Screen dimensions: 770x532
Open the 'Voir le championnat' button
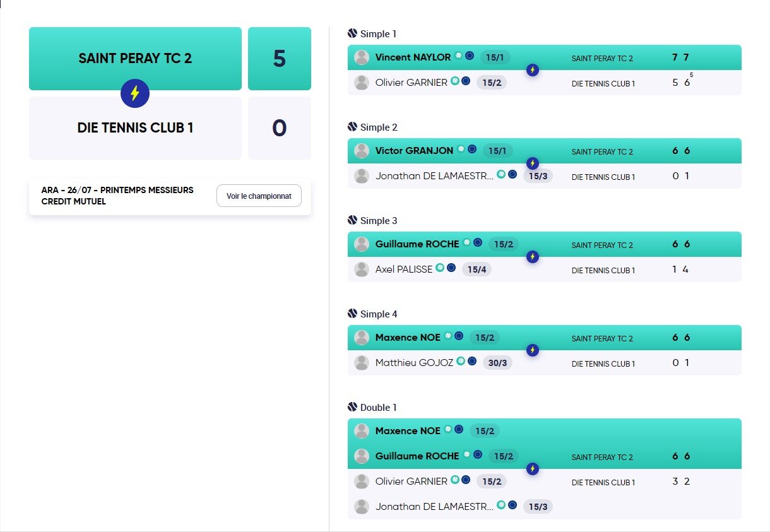[x=259, y=196]
